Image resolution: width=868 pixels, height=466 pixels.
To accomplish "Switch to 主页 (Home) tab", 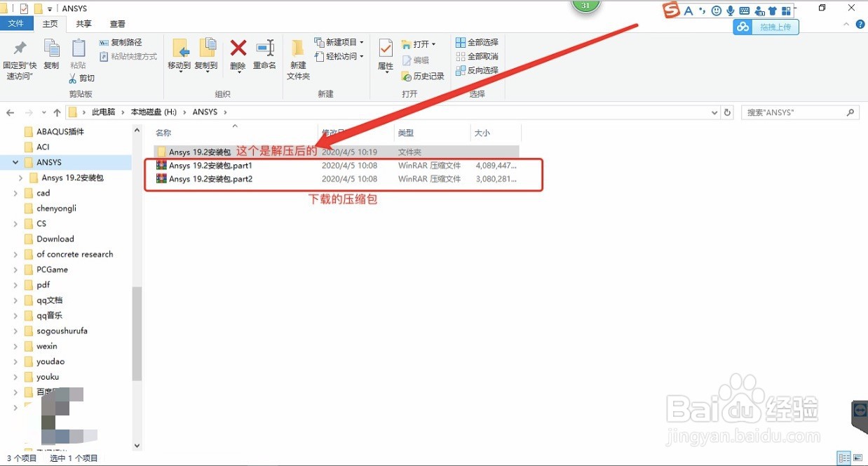I will coord(50,24).
